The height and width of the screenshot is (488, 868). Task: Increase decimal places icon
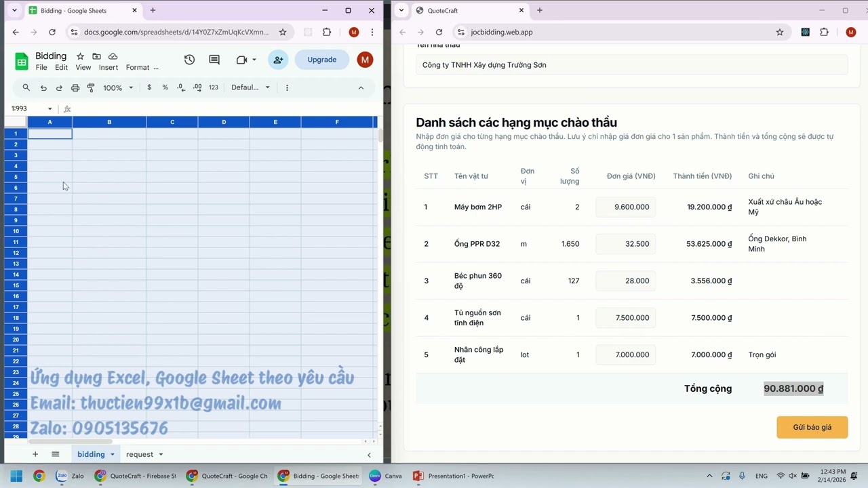coord(197,87)
